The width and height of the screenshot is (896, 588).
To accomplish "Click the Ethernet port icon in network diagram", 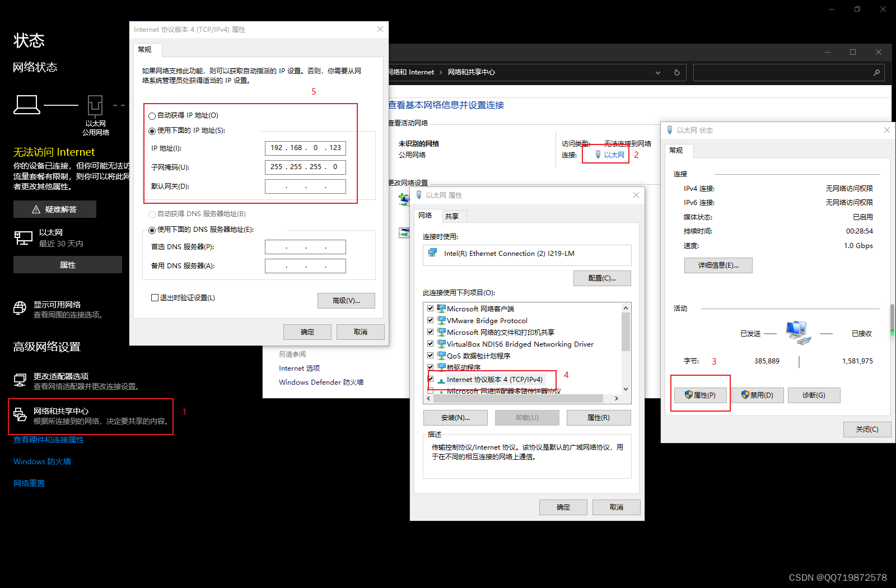I will pyautogui.click(x=95, y=105).
